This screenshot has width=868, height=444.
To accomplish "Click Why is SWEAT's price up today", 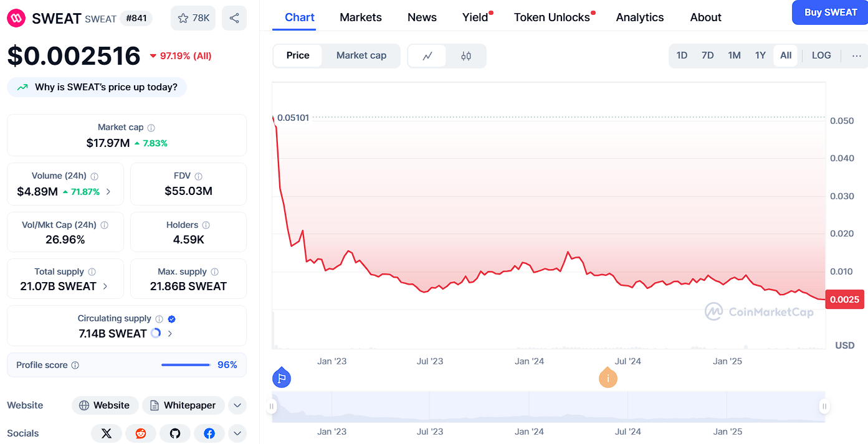I will coord(97,87).
